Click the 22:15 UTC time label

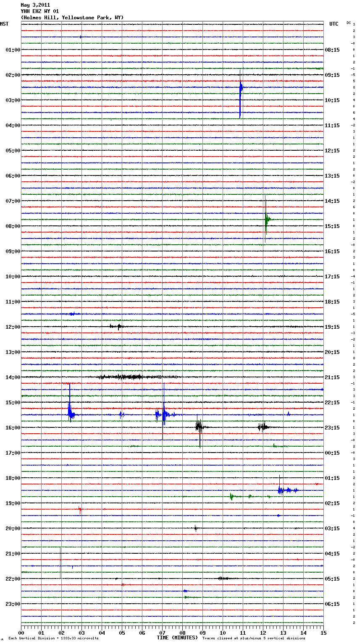pyautogui.click(x=332, y=403)
